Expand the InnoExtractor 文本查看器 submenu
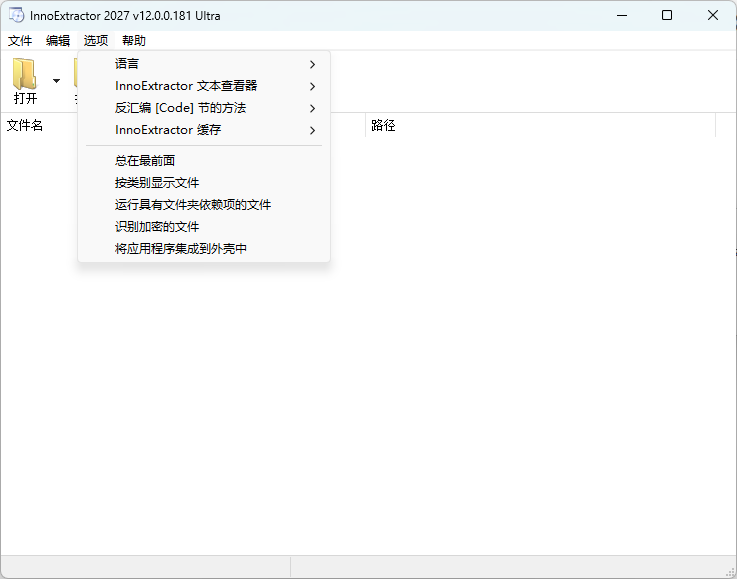The width and height of the screenshot is (737, 579). click(204, 86)
